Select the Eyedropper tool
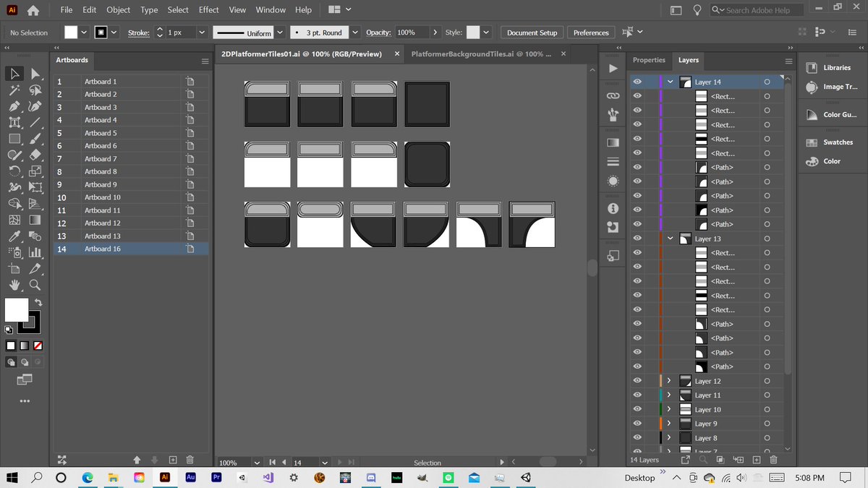This screenshot has height=488, width=868. pos(14,236)
